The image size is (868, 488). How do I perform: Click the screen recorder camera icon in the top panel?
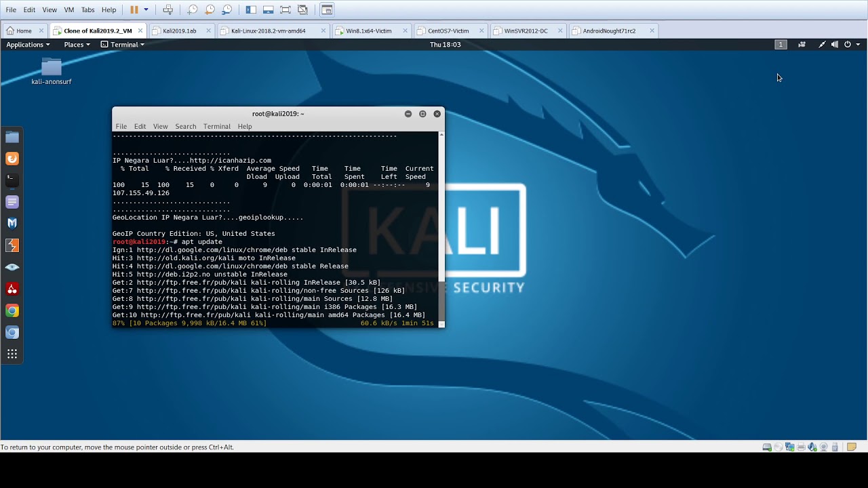(x=802, y=45)
